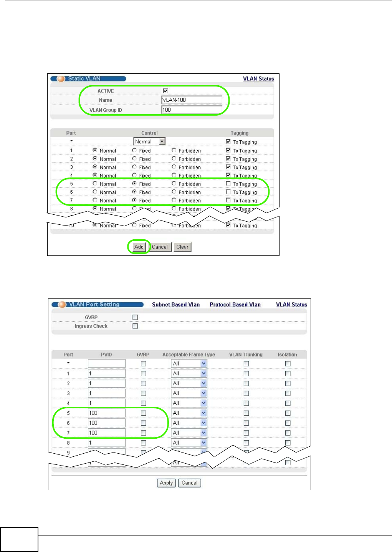The height and width of the screenshot is (552, 392).
Task: Enable VLAN Trunking for port 1
Action: tap(246, 373)
